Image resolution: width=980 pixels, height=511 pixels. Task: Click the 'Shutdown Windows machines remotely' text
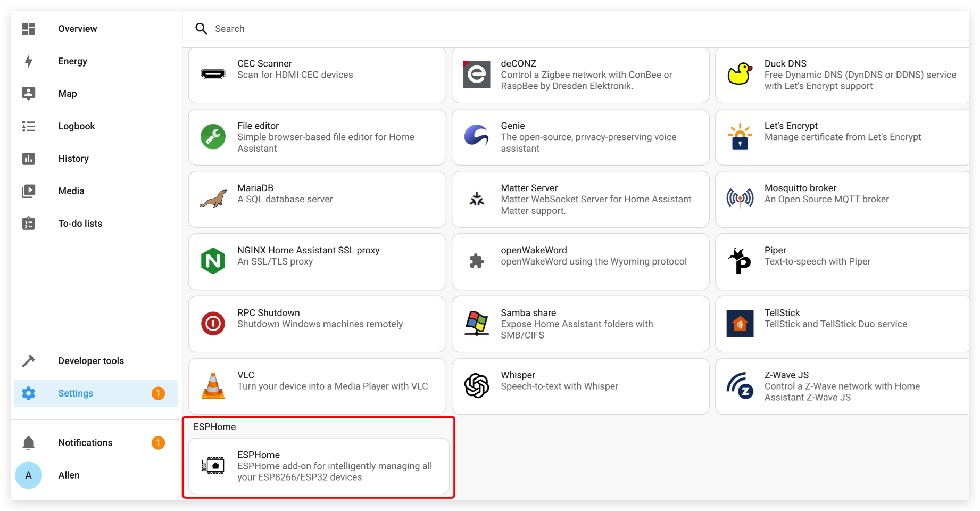click(320, 324)
